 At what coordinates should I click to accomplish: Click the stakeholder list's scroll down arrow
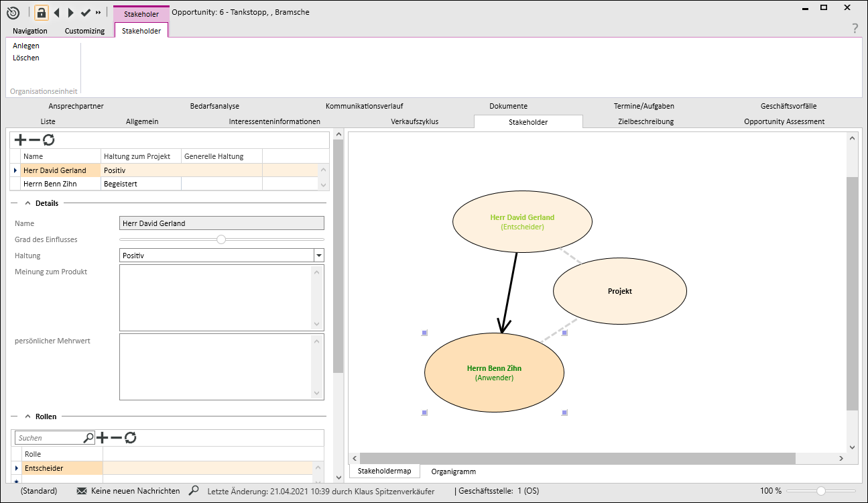[324, 184]
